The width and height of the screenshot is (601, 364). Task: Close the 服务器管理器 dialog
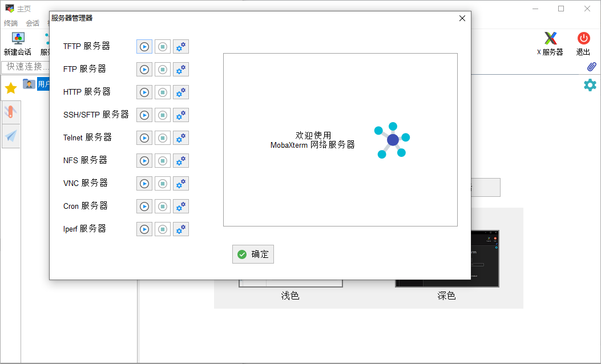pyautogui.click(x=462, y=18)
